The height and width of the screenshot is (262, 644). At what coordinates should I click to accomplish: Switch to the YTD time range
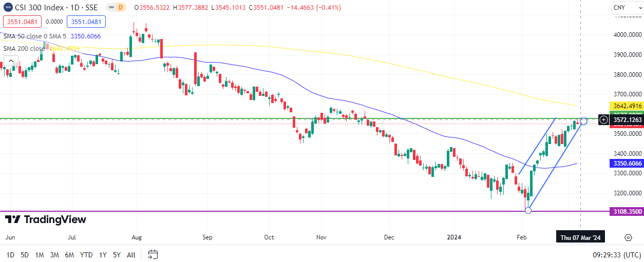click(x=86, y=254)
